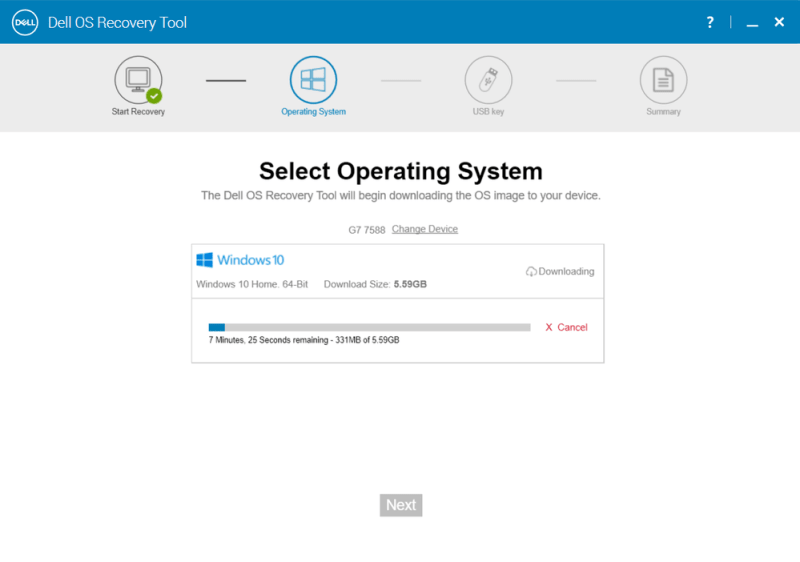Close the Dell OS Recovery Tool window
Viewport: 800px width, 562px height.
click(x=779, y=22)
